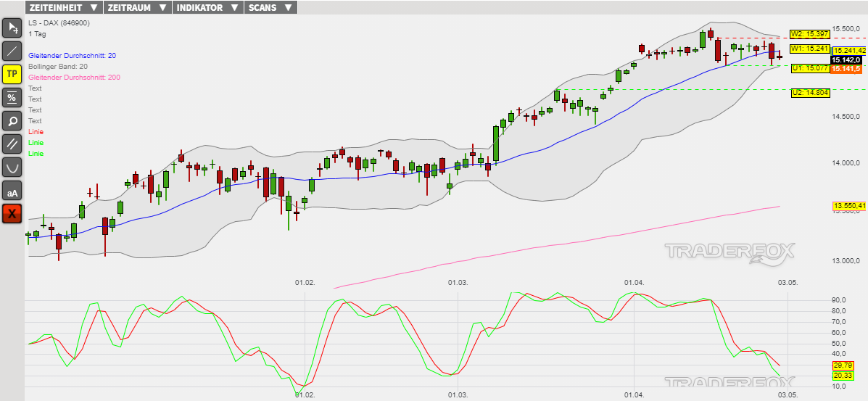Click the W2: 15.397 resistance label
The width and height of the screenshot is (868, 401).
(809, 34)
